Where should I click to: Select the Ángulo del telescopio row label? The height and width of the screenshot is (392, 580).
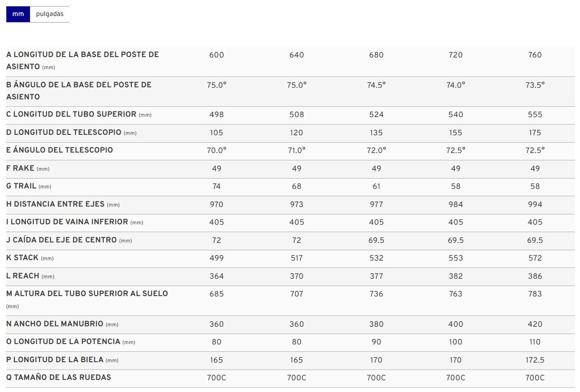(x=60, y=150)
